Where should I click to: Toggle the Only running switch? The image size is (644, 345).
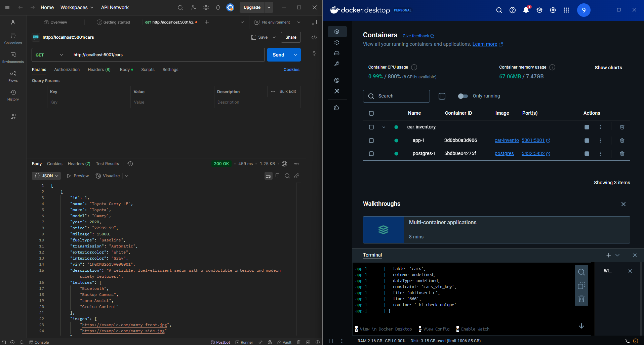(463, 96)
